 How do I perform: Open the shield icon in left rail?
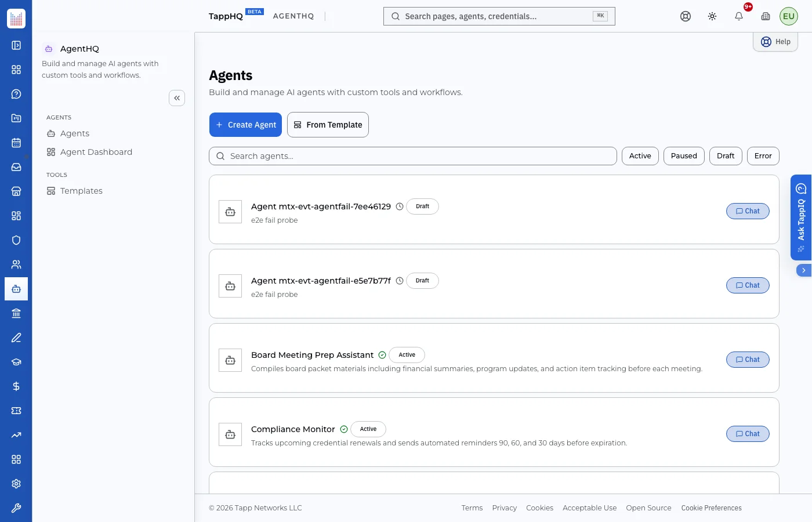(x=16, y=240)
